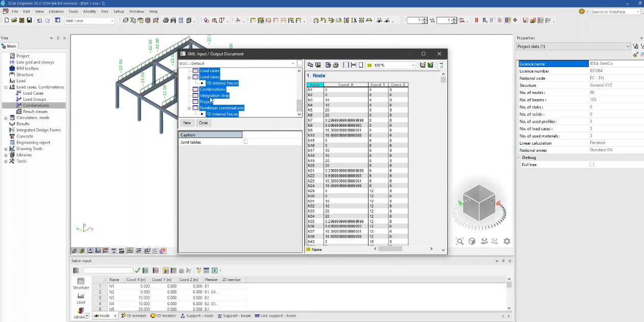Click the filter funnel icon in Table input

(198, 270)
